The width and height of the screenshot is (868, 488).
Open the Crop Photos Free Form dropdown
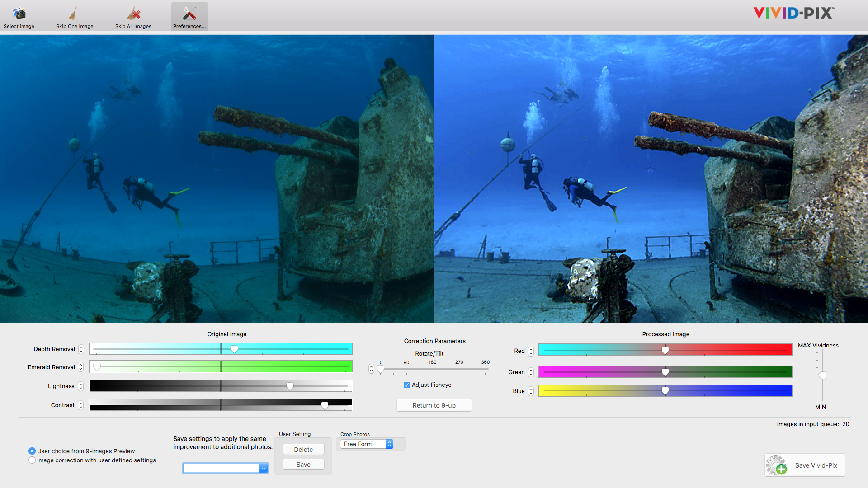(366, 444)
